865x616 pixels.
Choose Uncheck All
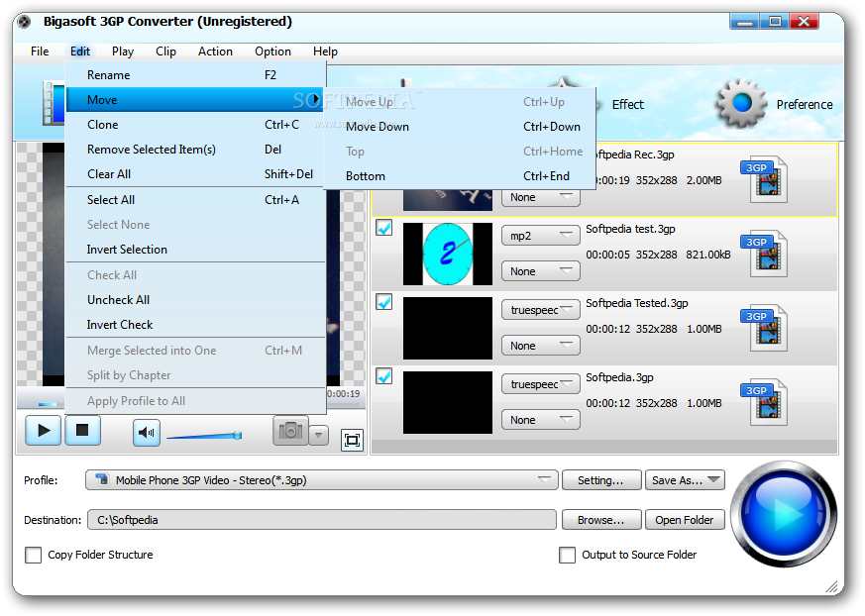pos(195,300)
